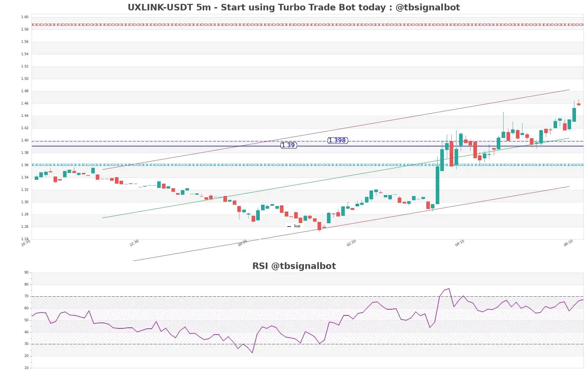Click the 1.60 price axis label
This screenshot has width=588, height=392.
coord(25,17)
